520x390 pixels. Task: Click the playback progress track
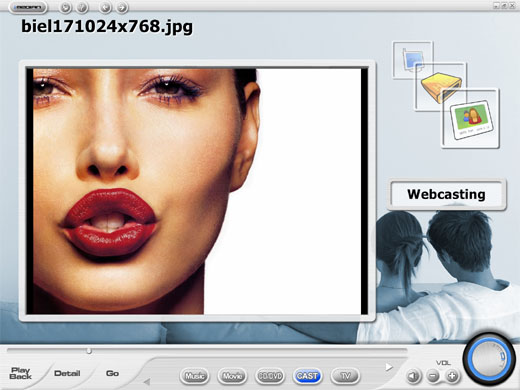tap(207, 350)
